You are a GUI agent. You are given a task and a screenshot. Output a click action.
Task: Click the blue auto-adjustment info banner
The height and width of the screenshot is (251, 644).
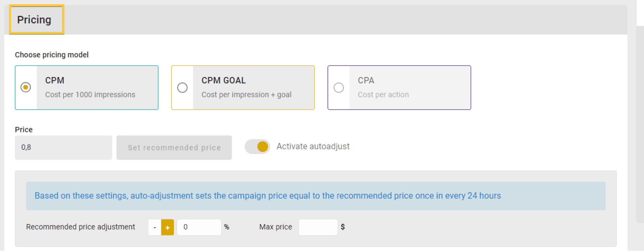pyautogui.click(x=316, y=196)
